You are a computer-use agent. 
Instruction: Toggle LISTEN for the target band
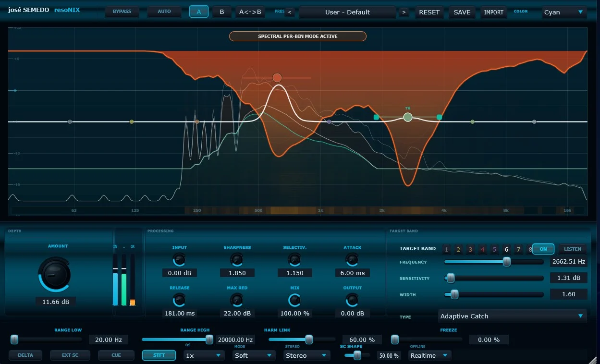(573, 249)
